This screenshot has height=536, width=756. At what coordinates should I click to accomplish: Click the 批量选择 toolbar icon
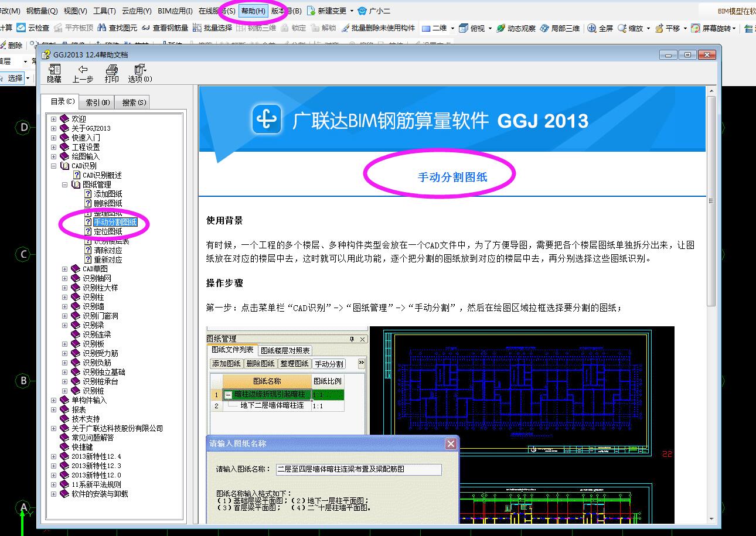(x=197, y=28)
